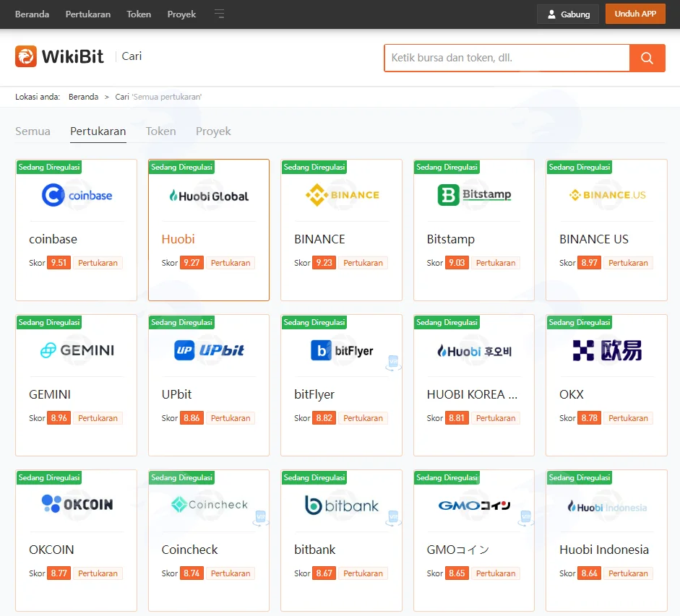Click the Cari label beside the logo
The image size is (680, 616).
coord(132,56)
